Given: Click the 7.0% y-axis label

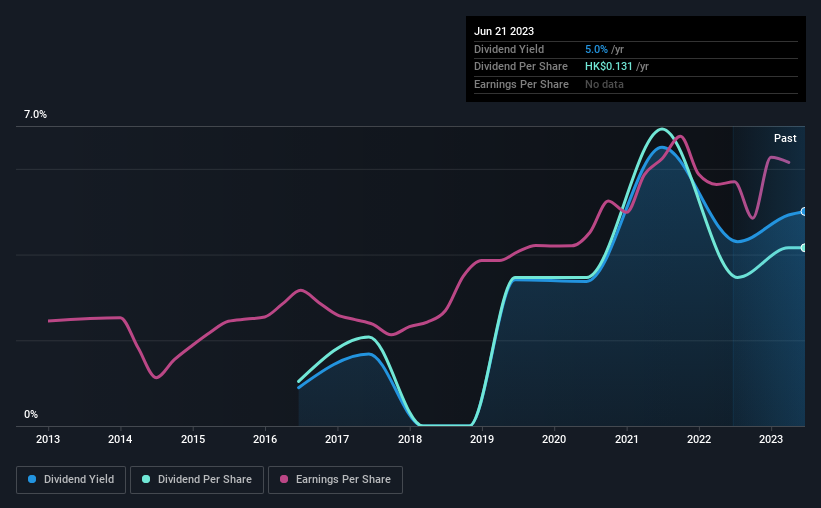Looking at the screenshot, I should click(x=35, y=115).
